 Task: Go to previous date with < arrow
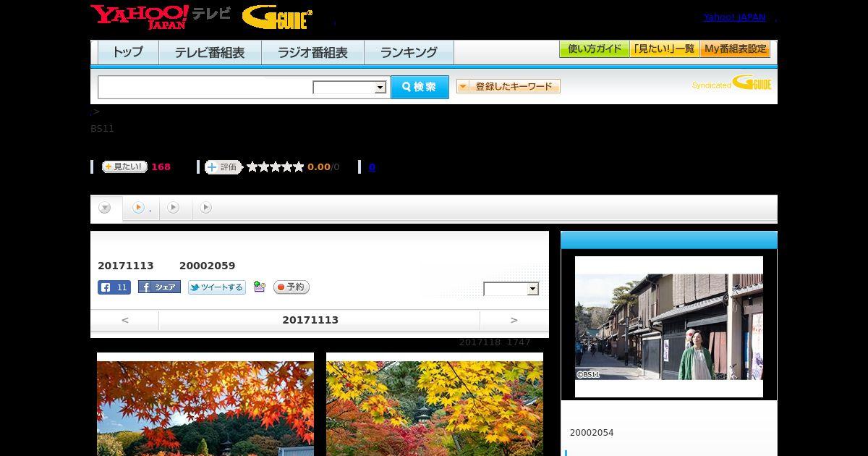[125, 320]
